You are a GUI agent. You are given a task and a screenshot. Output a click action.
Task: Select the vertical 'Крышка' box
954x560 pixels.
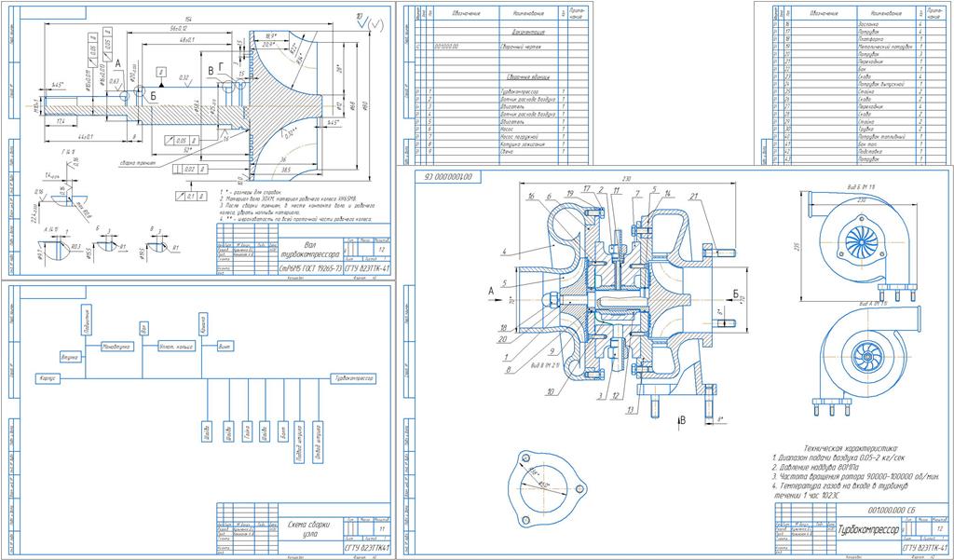203,322
